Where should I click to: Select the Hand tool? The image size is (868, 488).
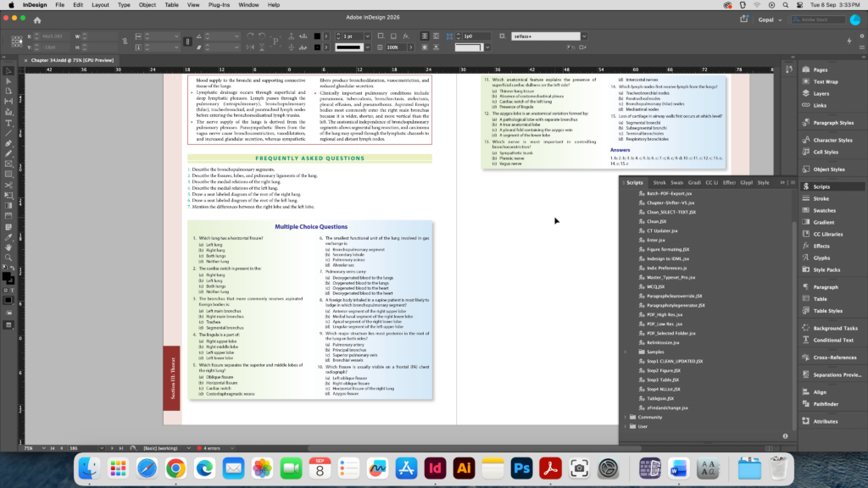point(8,247)
